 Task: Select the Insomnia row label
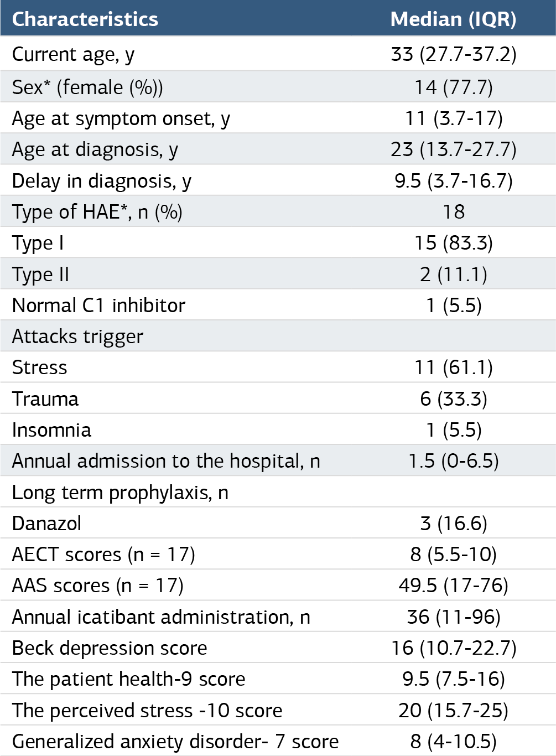point(51,430)
